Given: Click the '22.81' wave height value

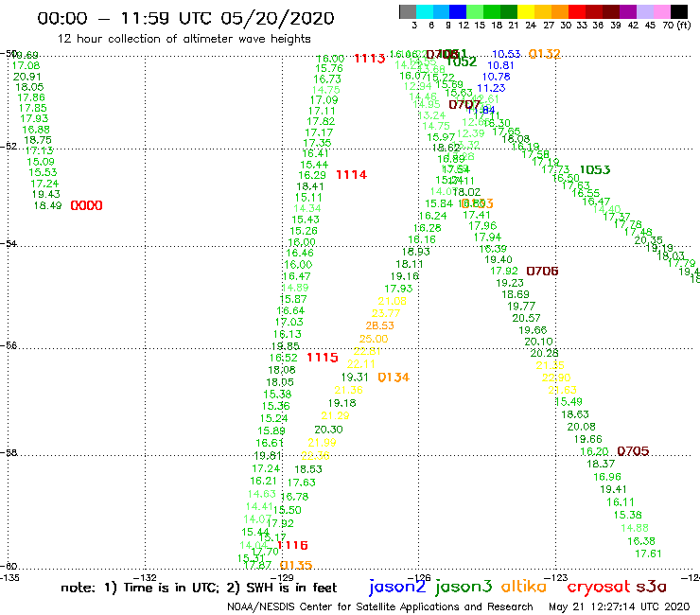Looking at the screenshot, I should pos(367,351).
